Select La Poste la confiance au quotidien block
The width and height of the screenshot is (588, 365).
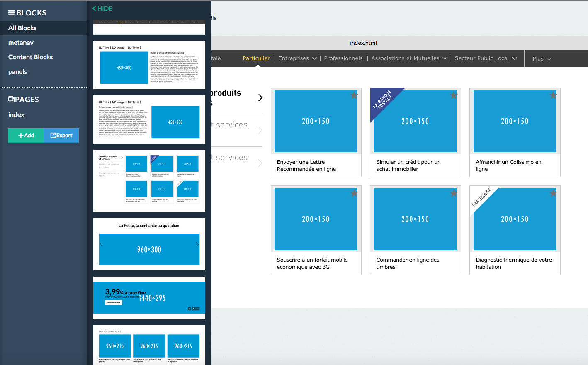[149, 244]
